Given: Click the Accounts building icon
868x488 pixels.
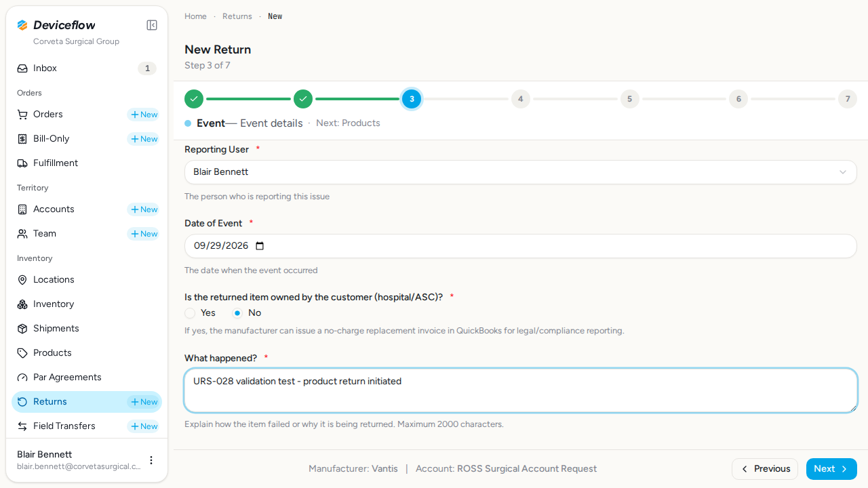Looking at the screenshot, I should (22, 209).
